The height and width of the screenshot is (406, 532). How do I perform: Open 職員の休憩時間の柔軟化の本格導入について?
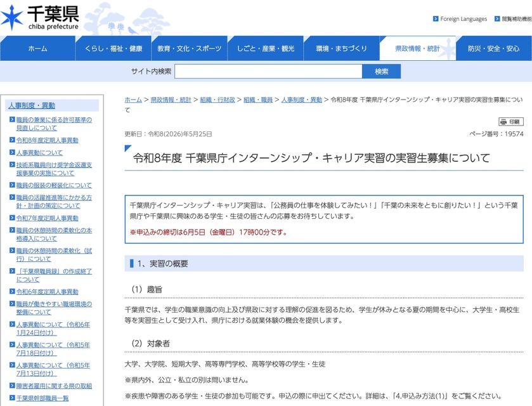click(x=54, y=234)
